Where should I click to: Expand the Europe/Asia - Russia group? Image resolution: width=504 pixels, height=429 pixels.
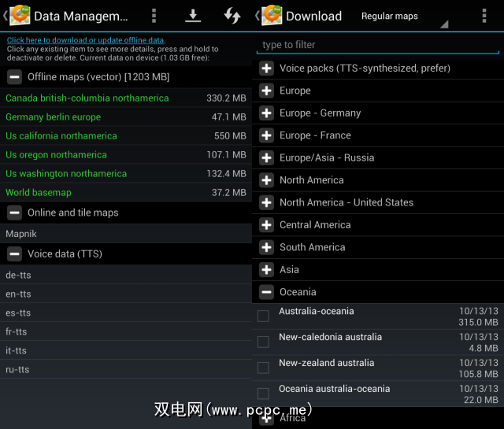pyautogui.click(x=266, y=157)
